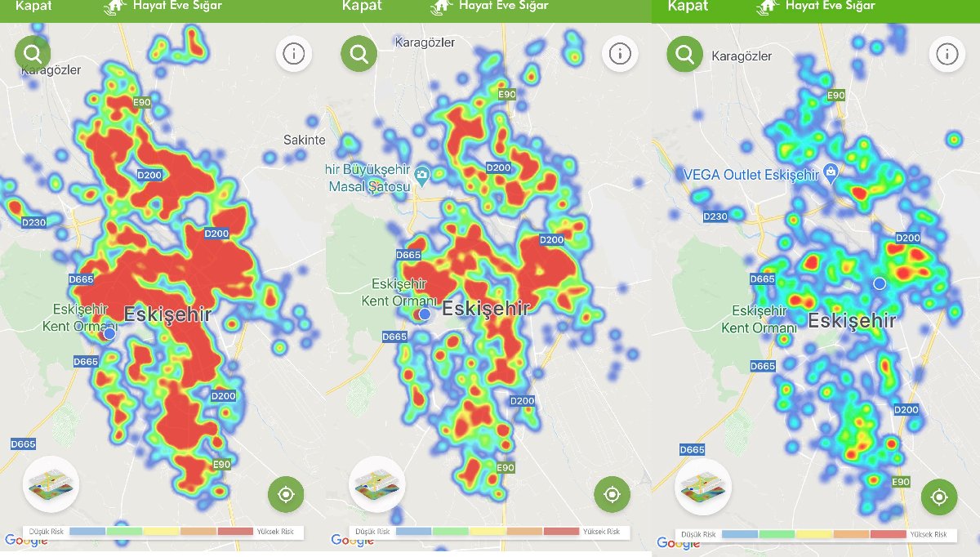980x557 pixels.
Task: Click the blue current-location dot in right map
Action: click(880, 283)
